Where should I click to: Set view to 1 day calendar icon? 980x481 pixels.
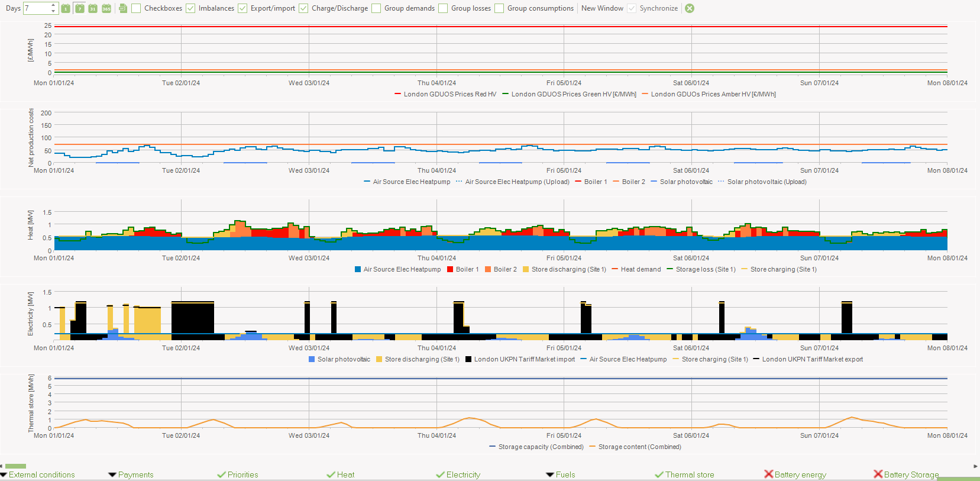click(x=66, y=8)
